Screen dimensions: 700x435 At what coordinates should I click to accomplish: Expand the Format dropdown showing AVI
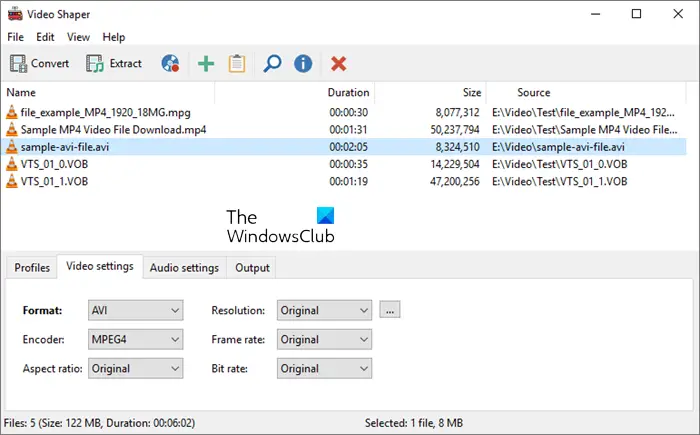pos(136,310)
